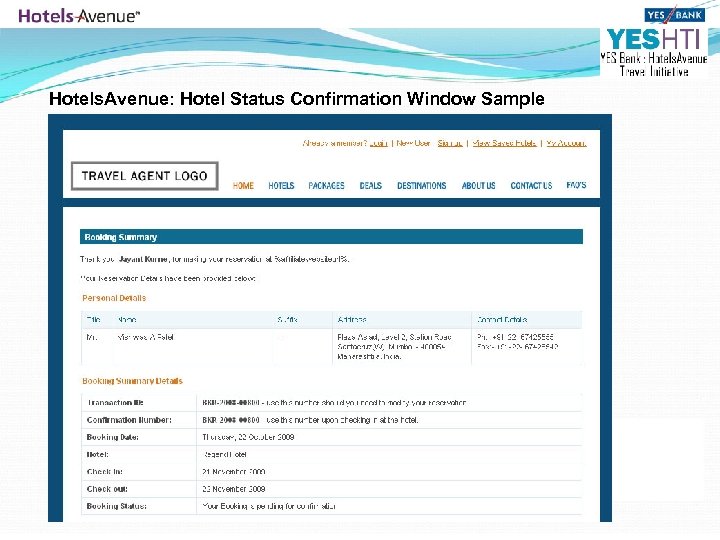720x540 pixels.
Task: Click the Hotels Avenue logo
Action: point(79,16)
